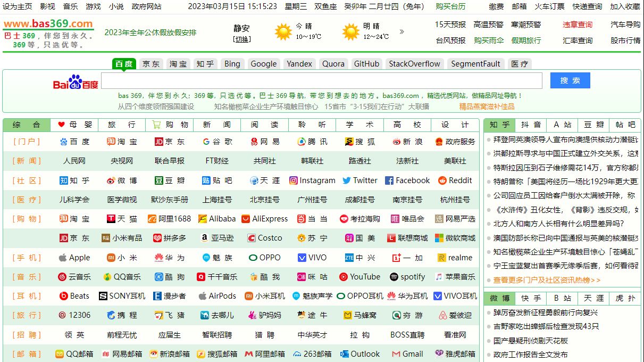Open the realme phone brand link
Viewport: 644px width, 362px height.
pos(455,258)
